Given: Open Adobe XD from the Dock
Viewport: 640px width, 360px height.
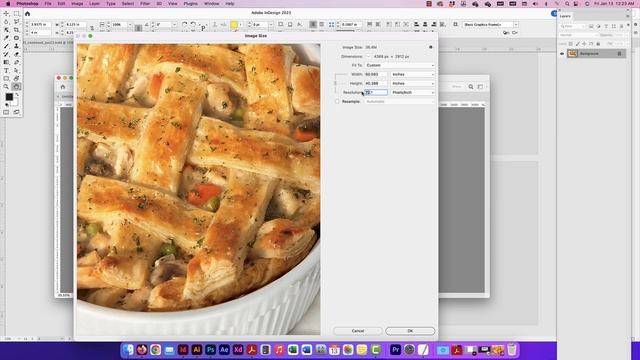Looking at the screenshot, I should point(238,350).
